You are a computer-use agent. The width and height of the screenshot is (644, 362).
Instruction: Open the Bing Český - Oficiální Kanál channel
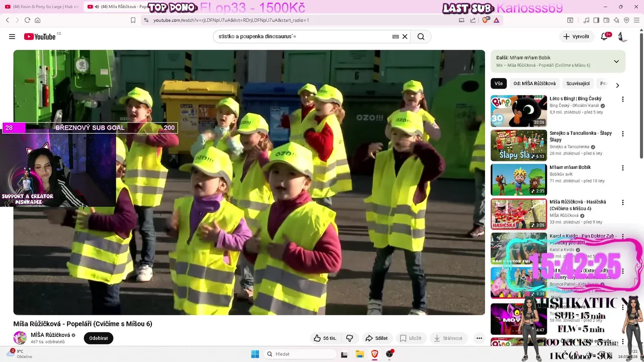[574, 106]
